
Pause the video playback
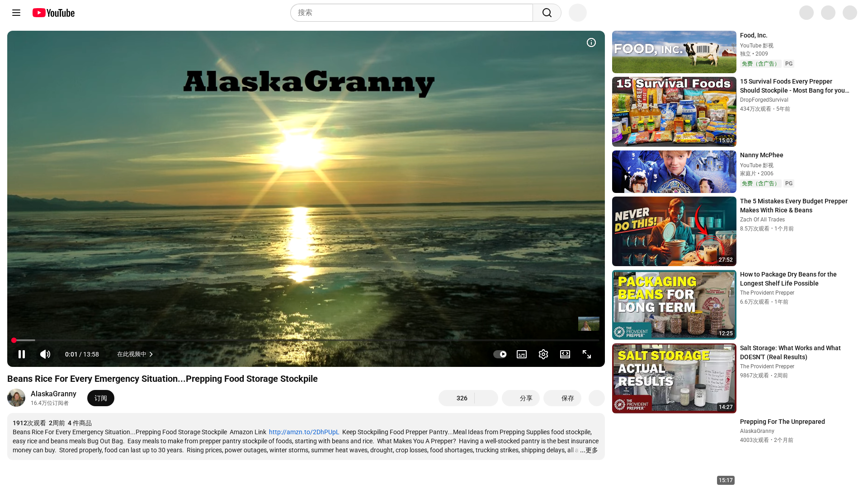22,354
